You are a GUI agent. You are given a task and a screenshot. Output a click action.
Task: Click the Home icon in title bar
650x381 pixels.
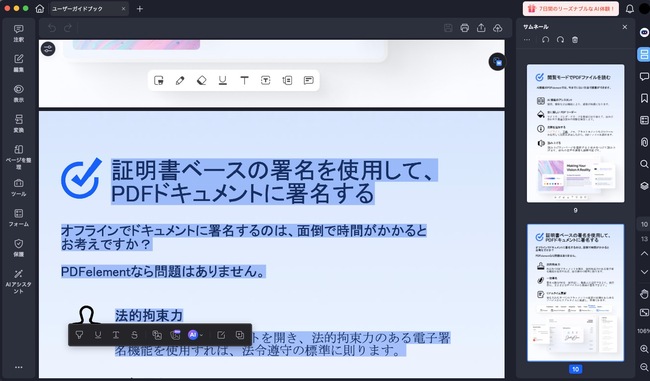click(x=40, y=8)
